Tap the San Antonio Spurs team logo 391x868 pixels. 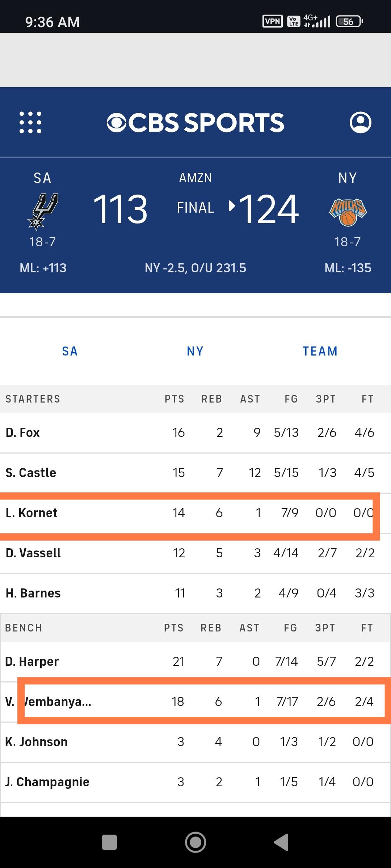pos(43,211)
